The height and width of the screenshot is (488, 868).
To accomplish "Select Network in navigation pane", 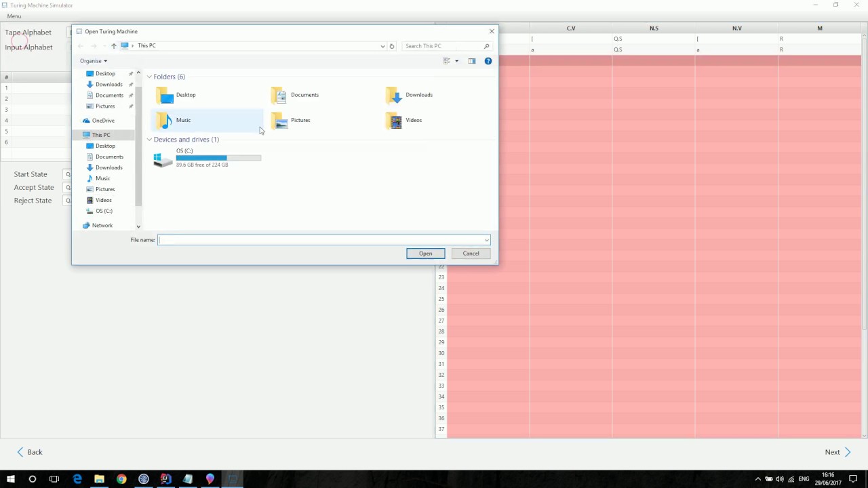I will (x=102, y=226).
